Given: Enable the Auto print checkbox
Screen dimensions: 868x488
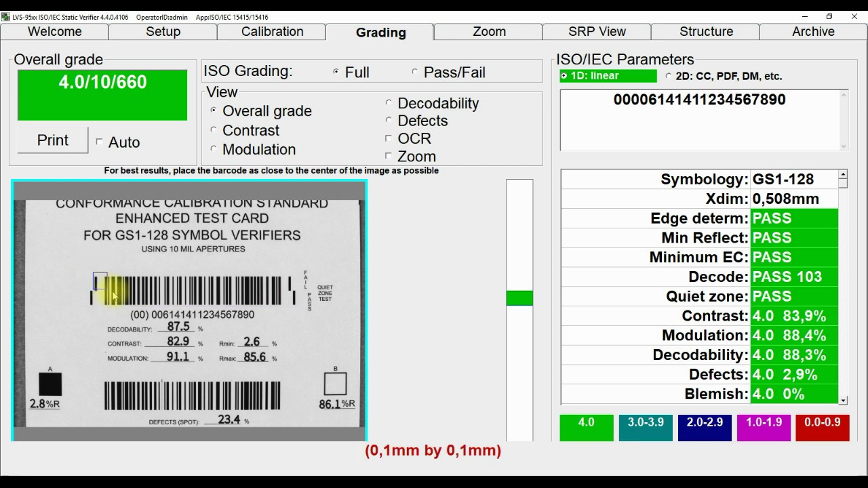Looking at the screenshot, I should pos(99,142).
